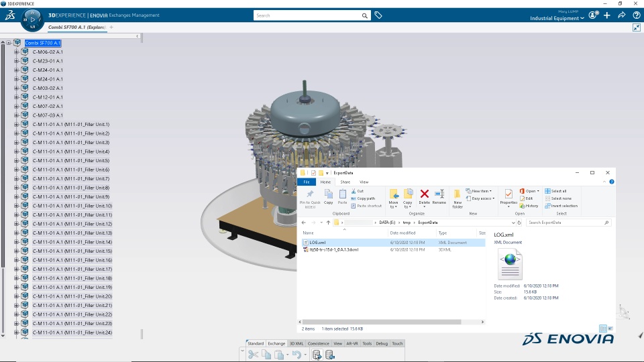Click History in the Open group
Screen dimensions: 644x362
(x=529, y=206)
